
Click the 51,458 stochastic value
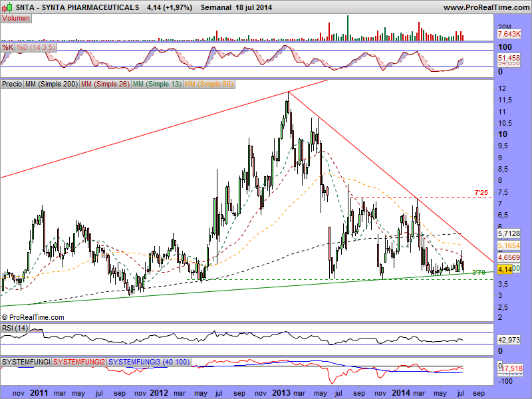pyautogui.click(x=509, y=58)
